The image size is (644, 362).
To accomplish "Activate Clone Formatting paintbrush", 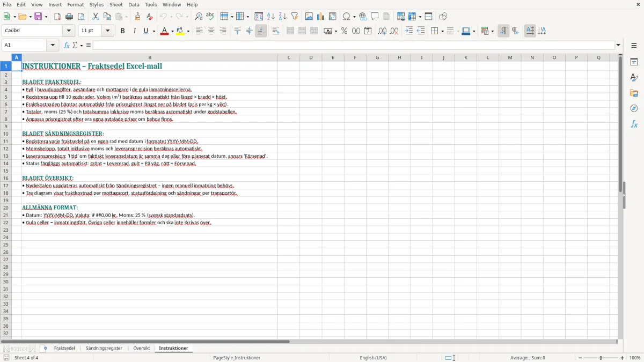I will 138,17.
